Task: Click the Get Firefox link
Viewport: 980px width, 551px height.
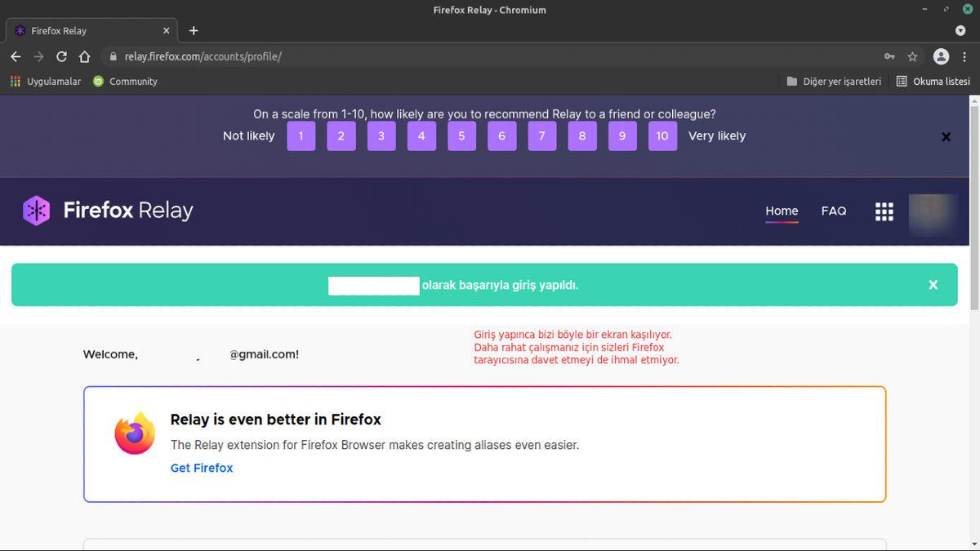Action: point(202,468)
